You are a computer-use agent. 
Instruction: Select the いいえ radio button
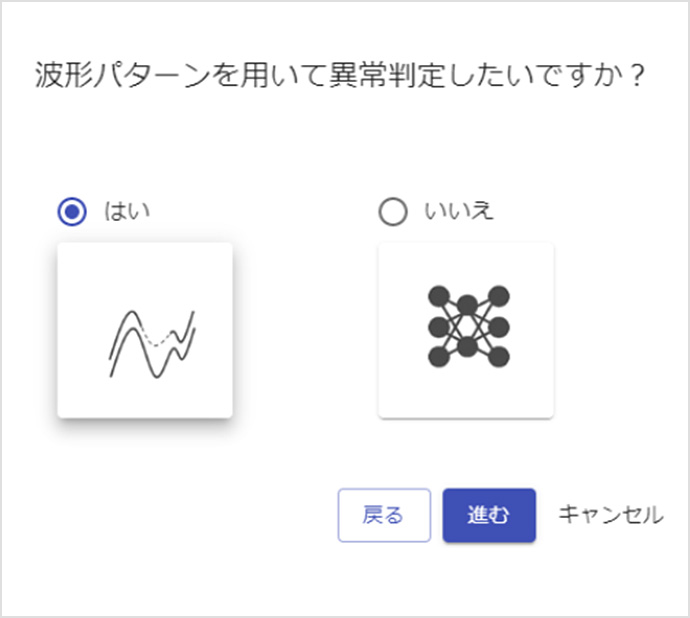point(394,212)
